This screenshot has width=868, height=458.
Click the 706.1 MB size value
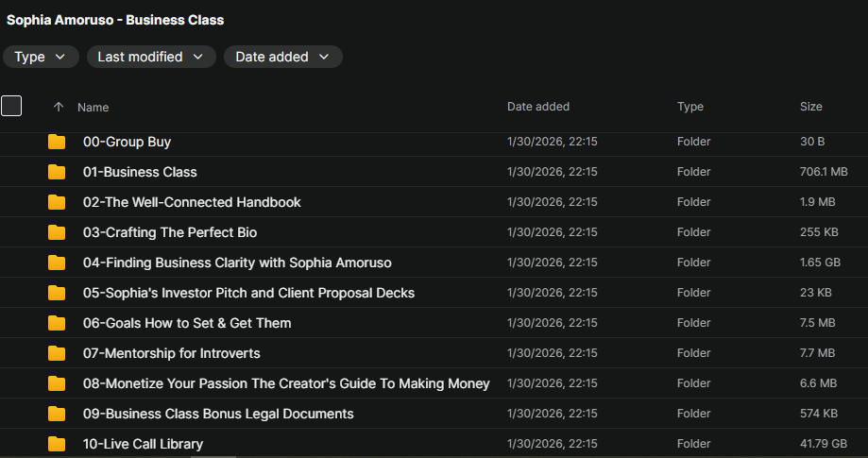click(824, 172)
